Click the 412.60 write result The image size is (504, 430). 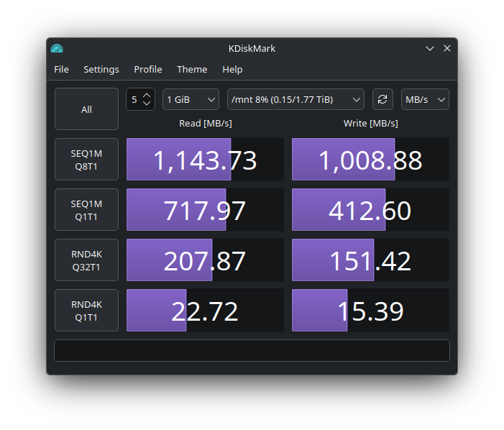pyautogui.click(x=370, y=210)
